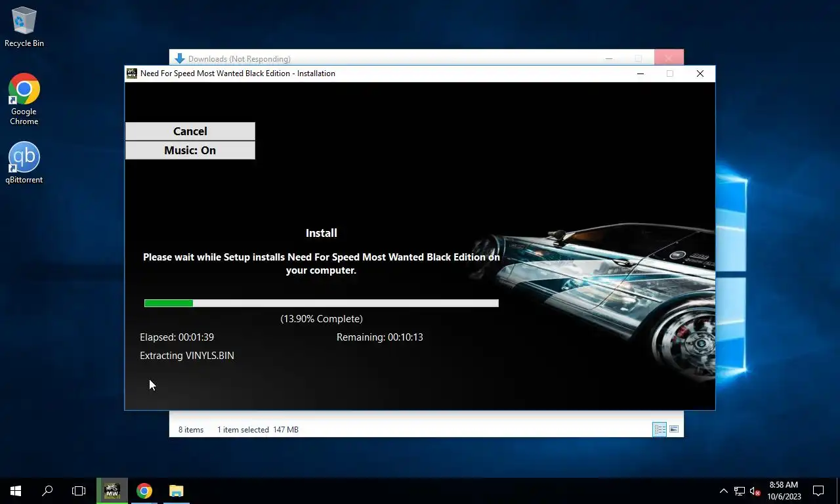Click '1 item selected 147 MB' status text

258,430
